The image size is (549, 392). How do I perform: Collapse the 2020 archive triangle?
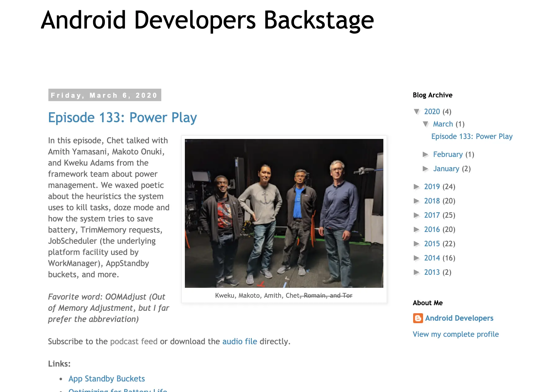click(x=417, y=112)
